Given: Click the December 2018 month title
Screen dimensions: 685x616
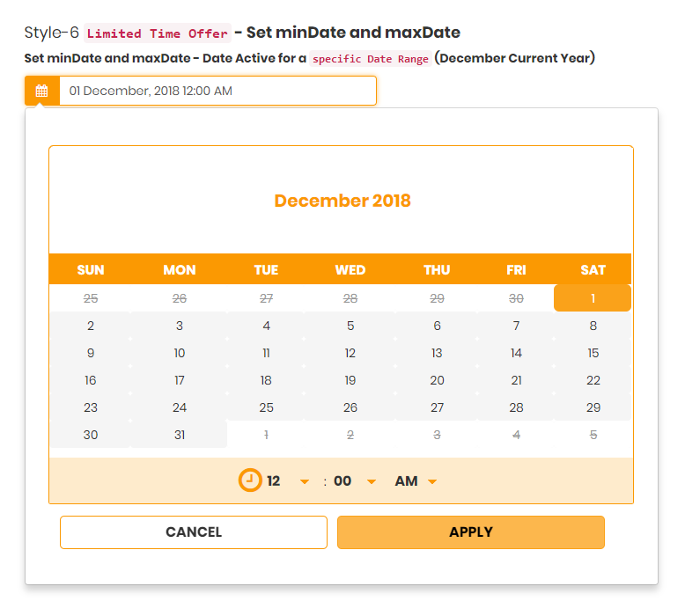Looking at the screenshot, I should coord(342,201).
